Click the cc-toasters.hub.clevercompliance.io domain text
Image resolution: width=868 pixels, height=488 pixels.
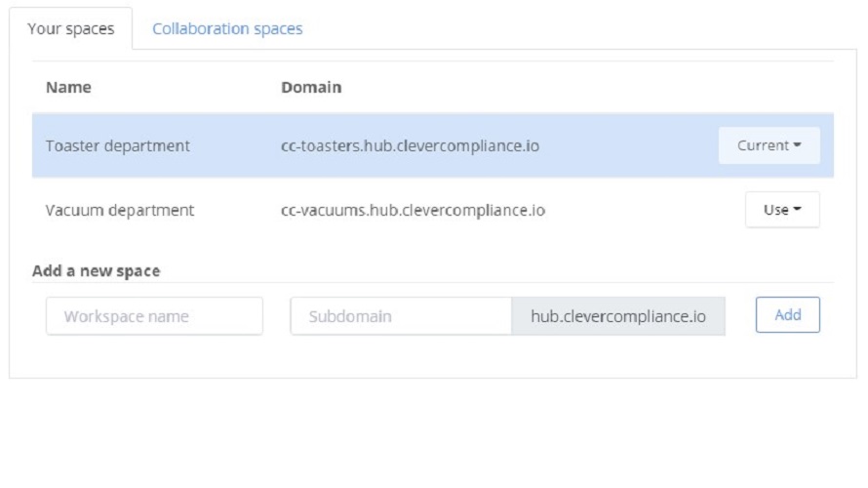(x=410, y=146)
